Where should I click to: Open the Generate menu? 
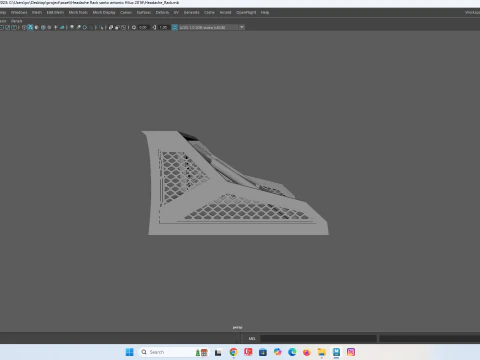pos(192,12)
